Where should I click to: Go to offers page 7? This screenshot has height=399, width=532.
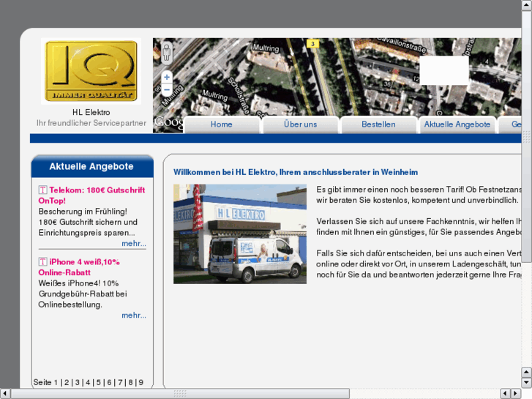click(x=120, y=383)
